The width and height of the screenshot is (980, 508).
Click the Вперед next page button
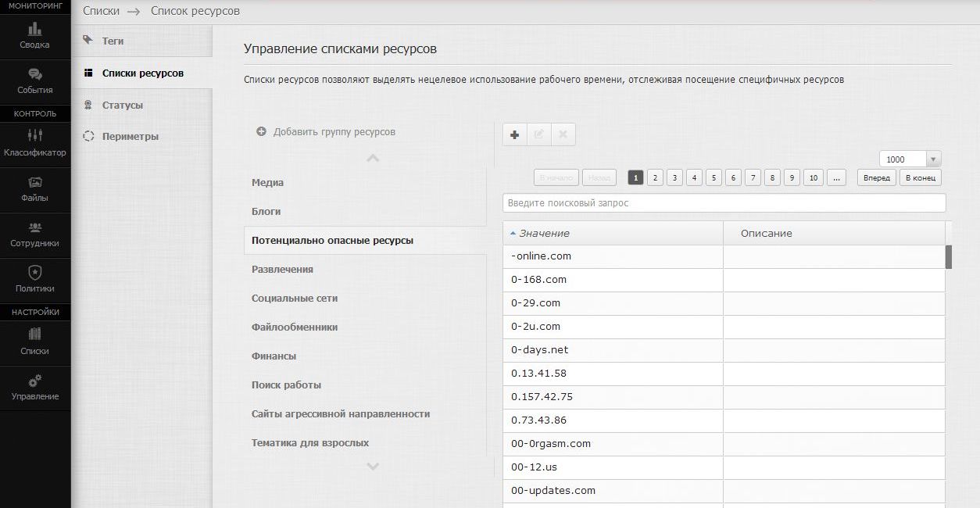coord(877,177)
